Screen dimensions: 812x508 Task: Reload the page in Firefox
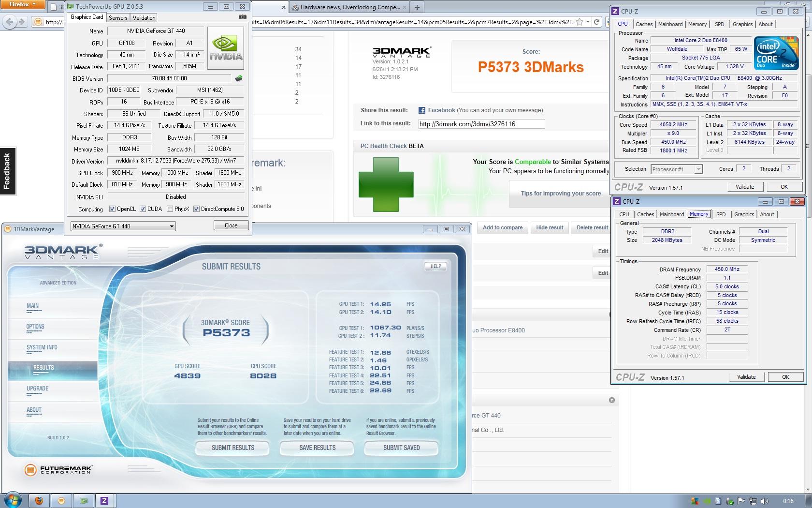pos(597,22)
